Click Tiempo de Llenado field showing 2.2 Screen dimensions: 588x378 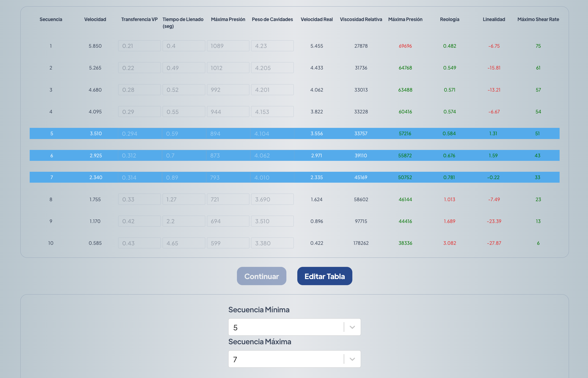[x=184, y=221]
